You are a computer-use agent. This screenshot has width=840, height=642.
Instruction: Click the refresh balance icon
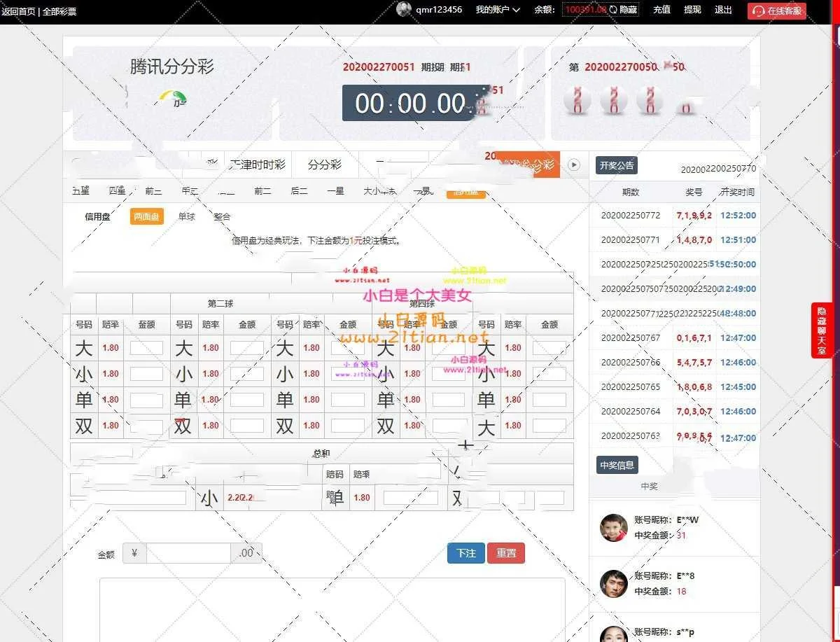[x=613, y=10]
